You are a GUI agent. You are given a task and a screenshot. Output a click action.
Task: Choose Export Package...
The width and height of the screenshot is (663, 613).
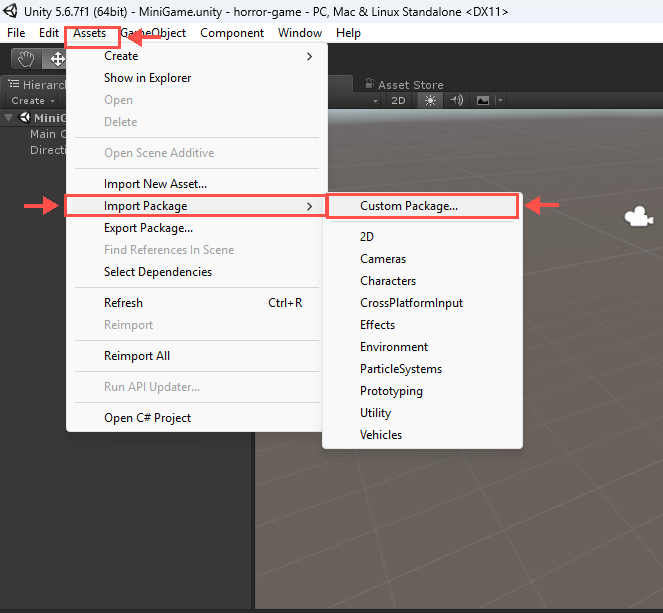(x=197, y=228)
